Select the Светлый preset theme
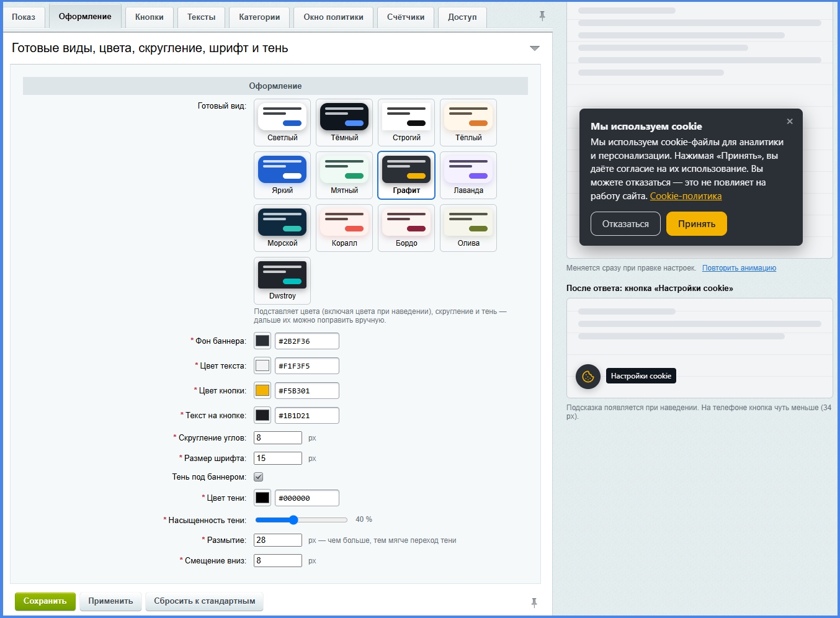Image resolution: width=840 pixels, height=618 pixels. pyautogui.click(x=282, y=122)
